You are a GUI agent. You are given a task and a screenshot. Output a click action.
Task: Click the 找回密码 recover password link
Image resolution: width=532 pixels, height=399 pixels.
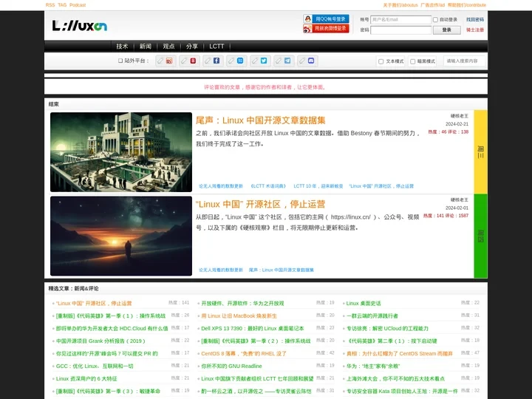point(475,20)
